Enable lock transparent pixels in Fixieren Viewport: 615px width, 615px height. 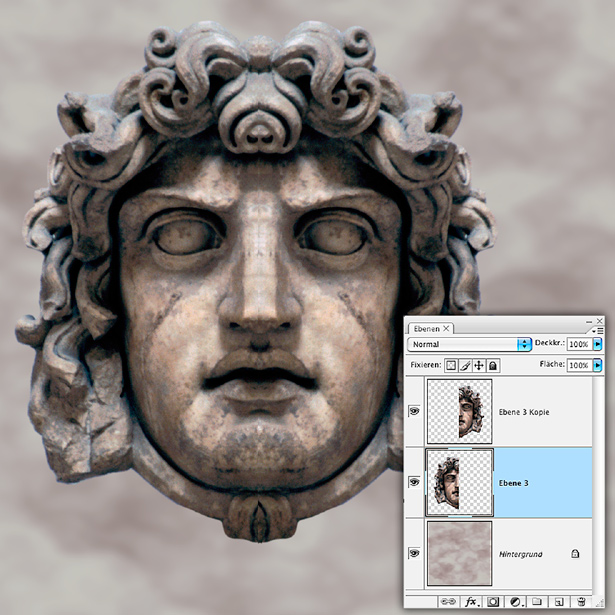click(451, 366)
